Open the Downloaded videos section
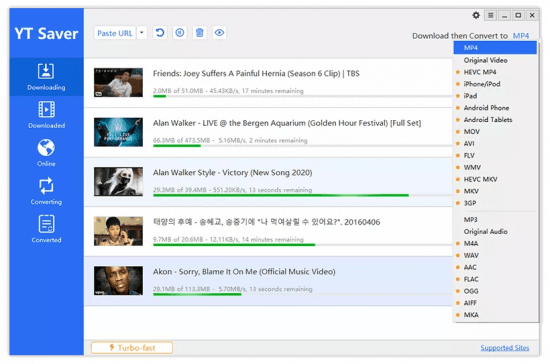Screen dimensions: 550x364 pyautogui.click(x=46, y=115)
